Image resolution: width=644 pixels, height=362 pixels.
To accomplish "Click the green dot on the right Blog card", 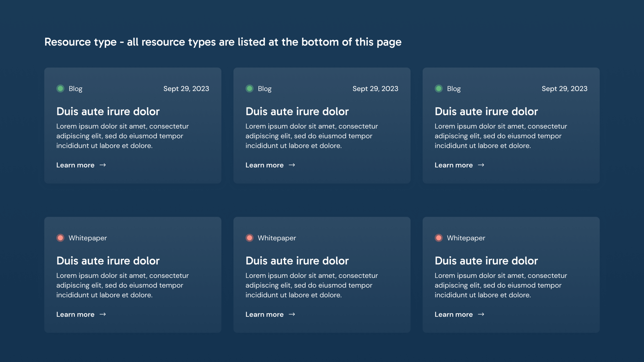I will [439, 88].
